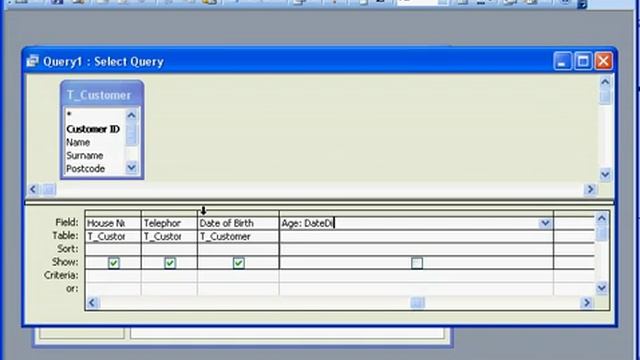This screenshot has width=640, height=360.
Task: Select Customer ID in T_Customer field list
Action: (x=93, y=129)
